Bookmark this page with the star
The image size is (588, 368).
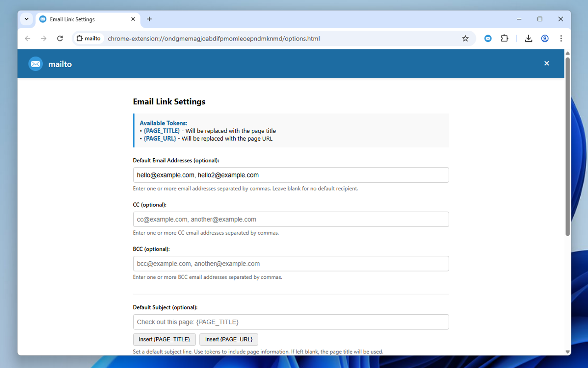(465, 39)
